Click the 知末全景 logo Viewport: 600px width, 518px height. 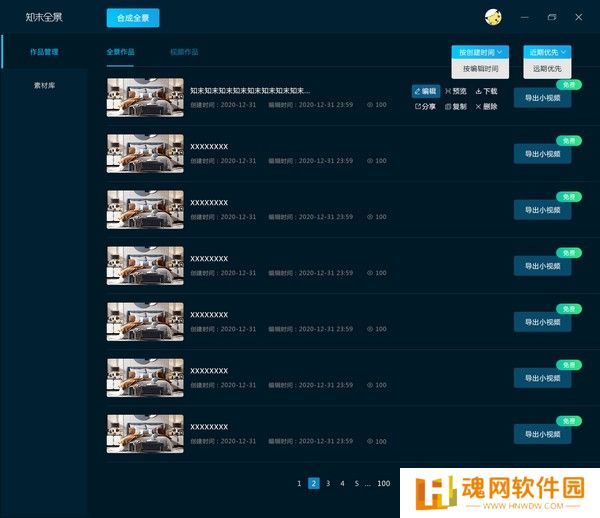(43, 17)
